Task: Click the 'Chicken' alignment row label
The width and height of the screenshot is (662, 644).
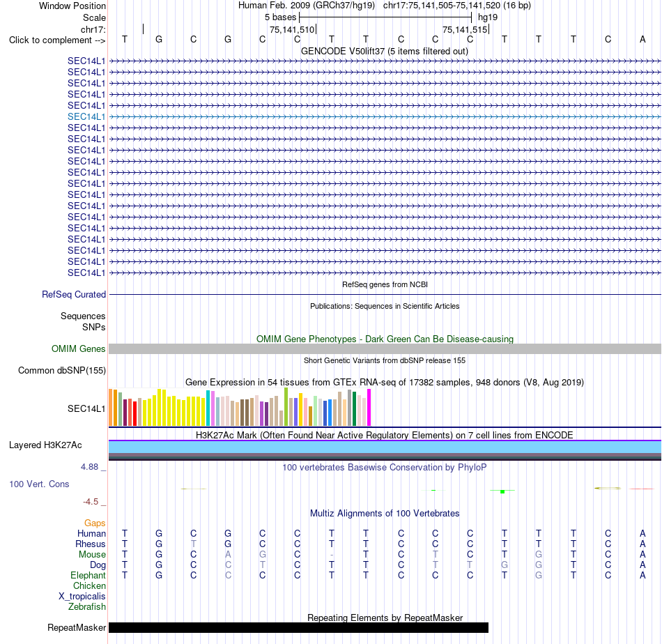Action: click(89, 585)
